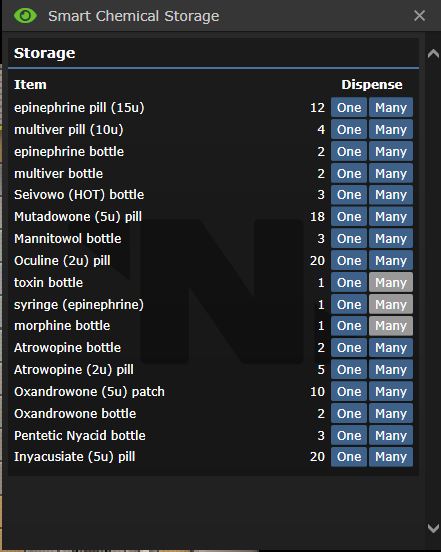
Task: Select the 'Seivowo (HOT) bottle' item name
Action: 79,195
